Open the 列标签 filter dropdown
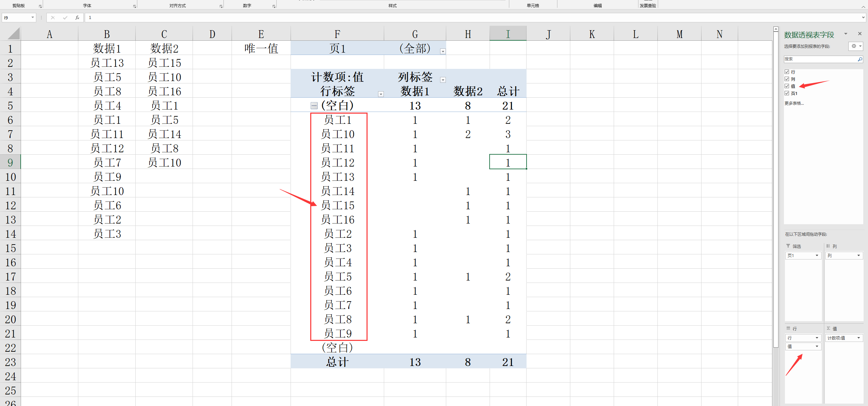 pos(442,80)
